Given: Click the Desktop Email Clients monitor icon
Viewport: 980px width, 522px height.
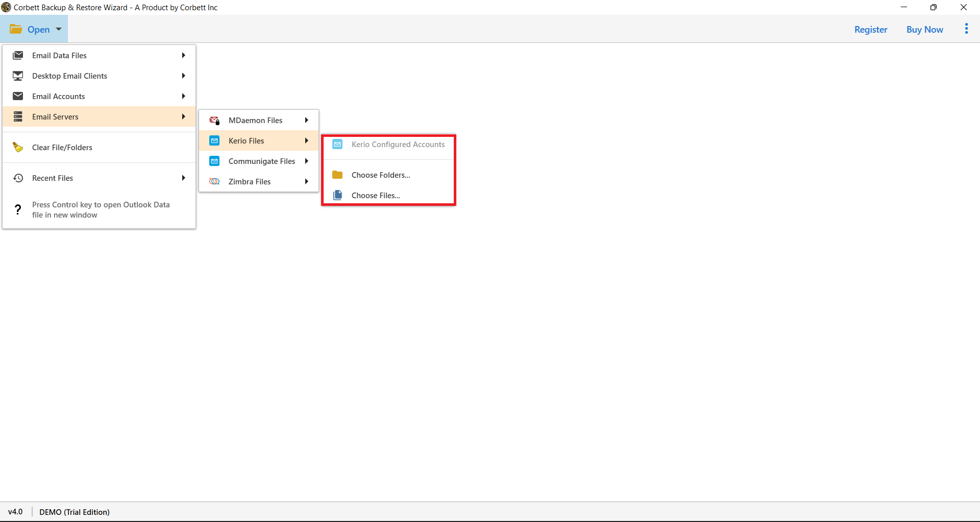Looking at the screenshot, I should [18, 76].
